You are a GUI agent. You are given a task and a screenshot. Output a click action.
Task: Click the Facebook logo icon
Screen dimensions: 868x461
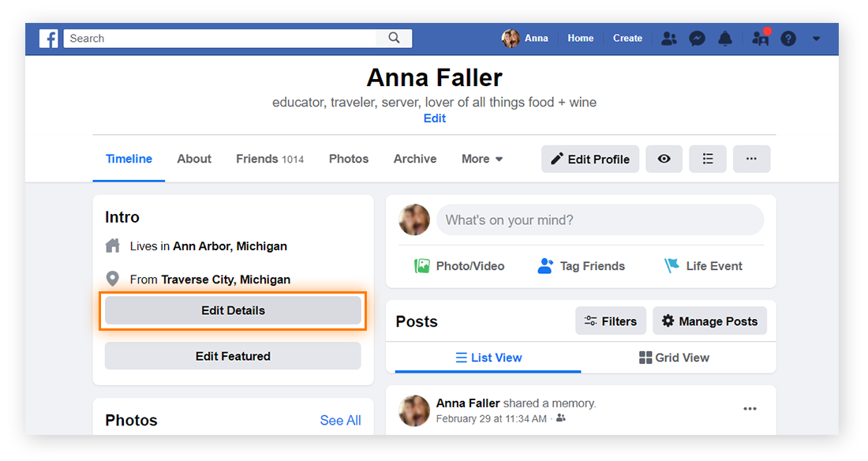[x=49, y=39]
